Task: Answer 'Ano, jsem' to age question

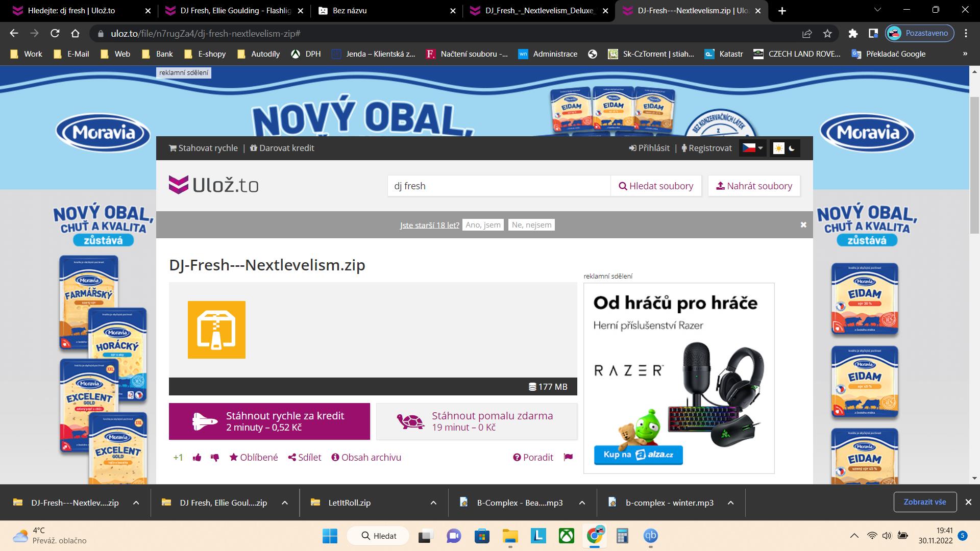Action: pos(483,225)
